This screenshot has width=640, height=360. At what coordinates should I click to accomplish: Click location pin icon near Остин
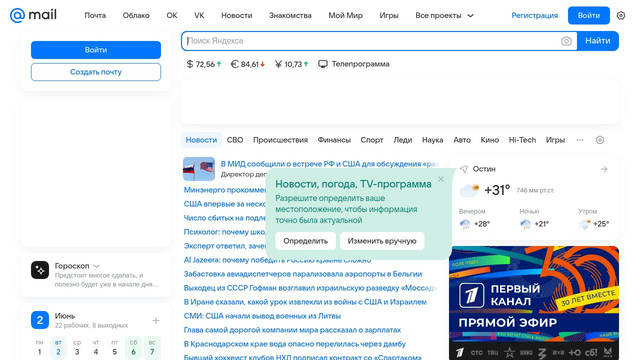pos(464,169)
